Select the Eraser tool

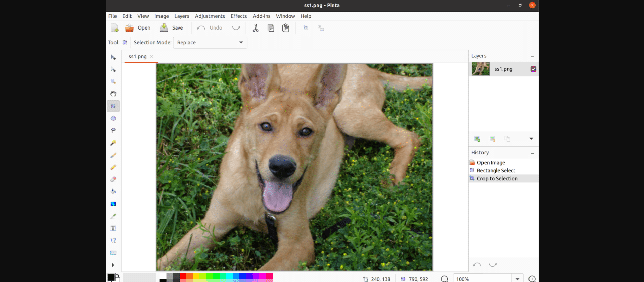[x=113, y=179]
